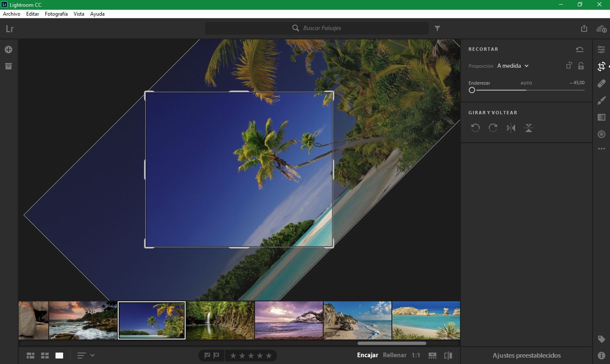Expand the Proporción A medida dropdown
Image resolution: width=610 pixels, height=364 pixels.
[x=513, y=66]
